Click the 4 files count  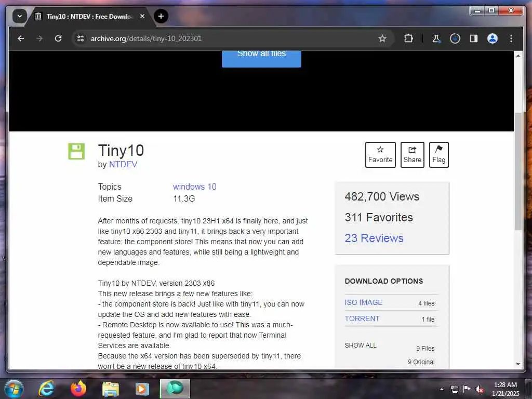coord(426,303)
